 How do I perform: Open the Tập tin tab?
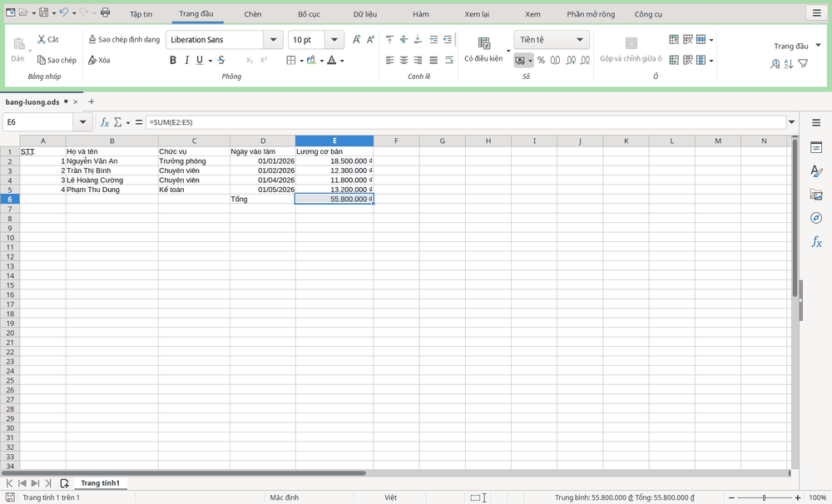(x=141, y=14)
